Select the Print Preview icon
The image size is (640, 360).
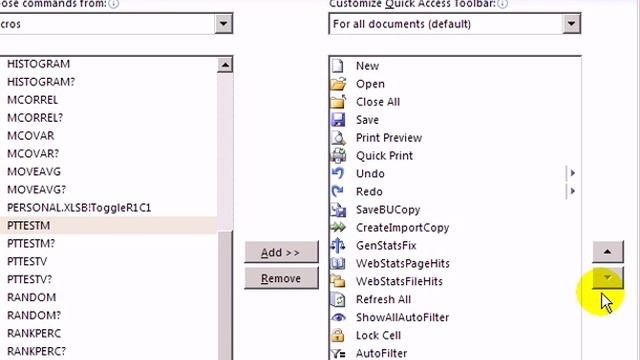point(338,138)
